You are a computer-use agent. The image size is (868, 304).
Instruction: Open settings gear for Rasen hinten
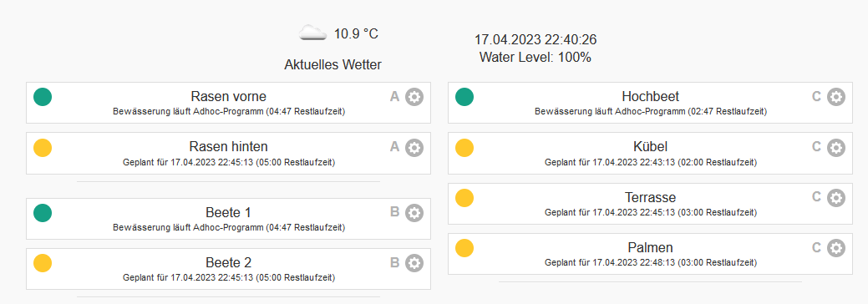[x=414, y=147]
